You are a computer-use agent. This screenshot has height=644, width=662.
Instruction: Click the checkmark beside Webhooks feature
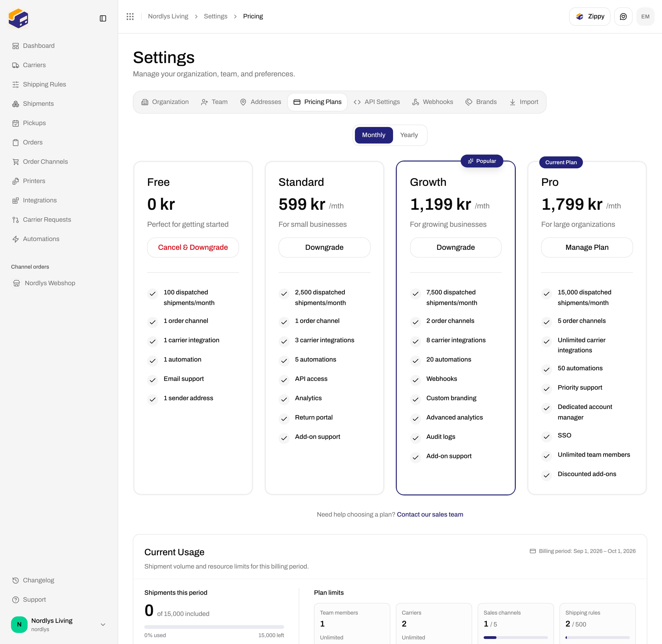point(416,380)
